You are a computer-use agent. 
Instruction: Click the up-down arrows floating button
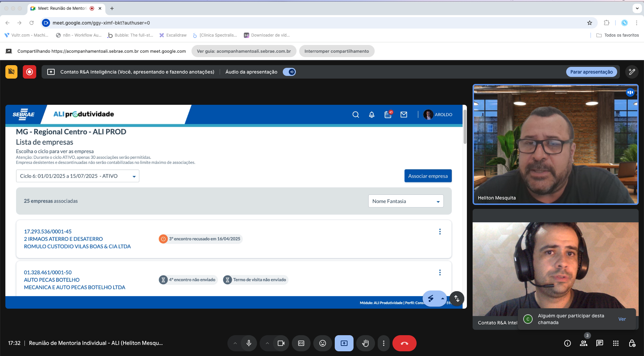pos(457,298)
